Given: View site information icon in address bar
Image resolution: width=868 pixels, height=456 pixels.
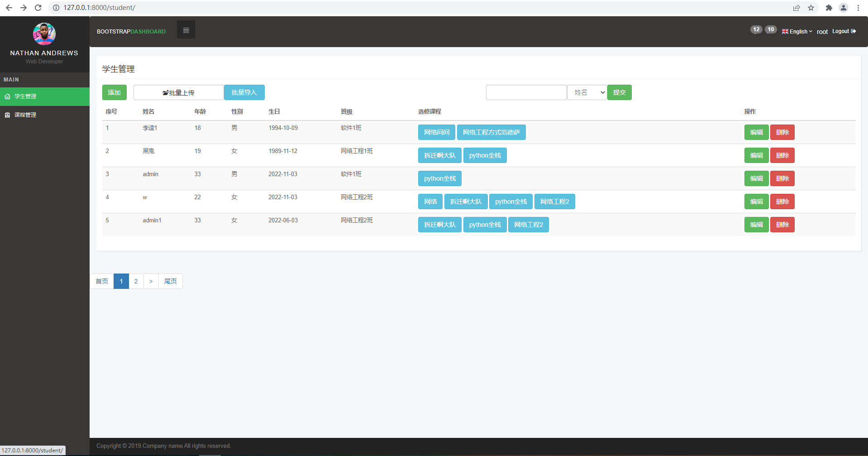Looking at the screenshot, I should point(56,8).
